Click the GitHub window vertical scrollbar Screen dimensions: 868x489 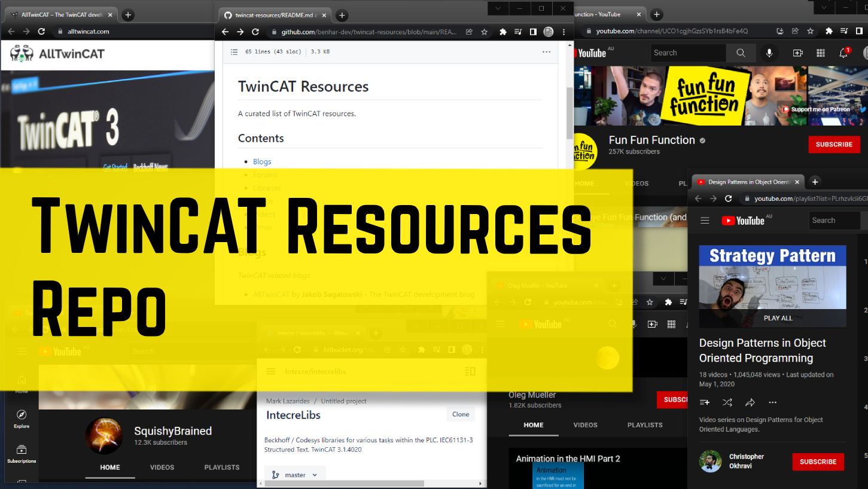click(569, 112)
